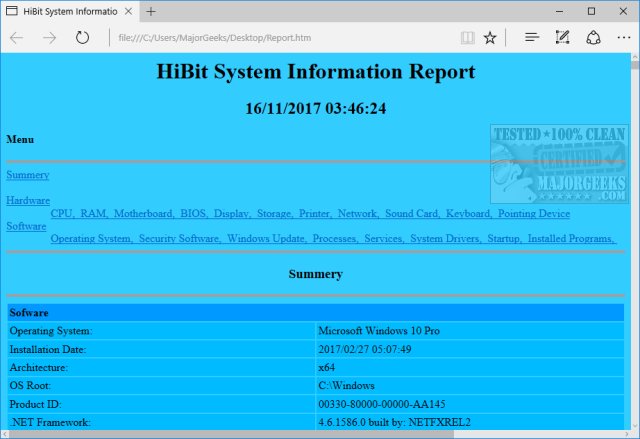Maximize the Edge browser window
640x439 pixels.
click(x=591, y=11)
